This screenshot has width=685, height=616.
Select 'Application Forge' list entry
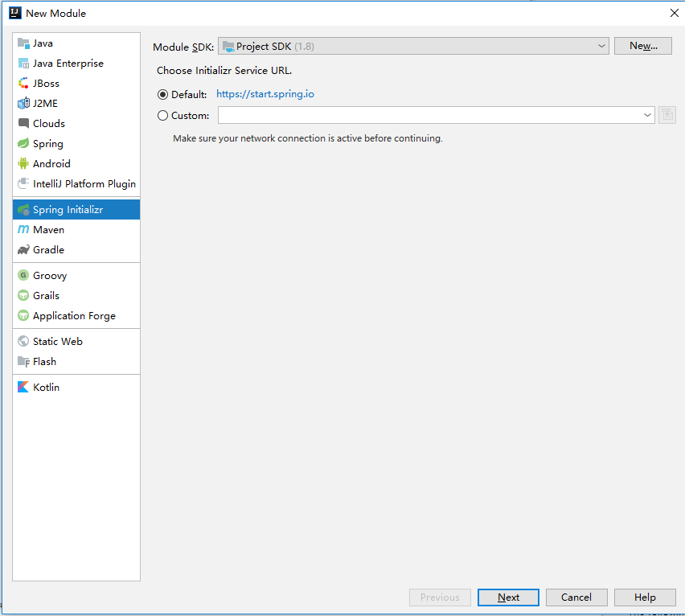tap(74, 316)
